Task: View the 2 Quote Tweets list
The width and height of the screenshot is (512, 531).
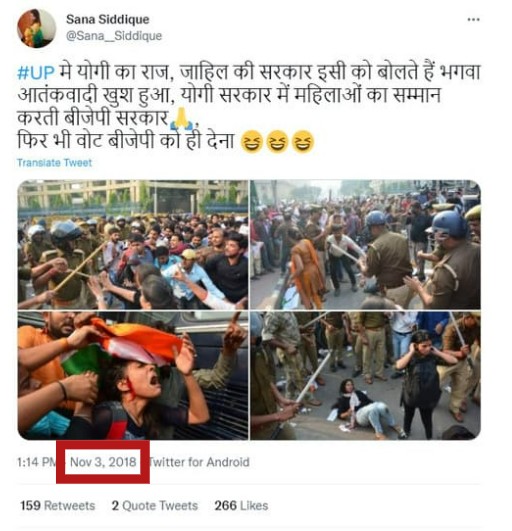Action: 155,506
